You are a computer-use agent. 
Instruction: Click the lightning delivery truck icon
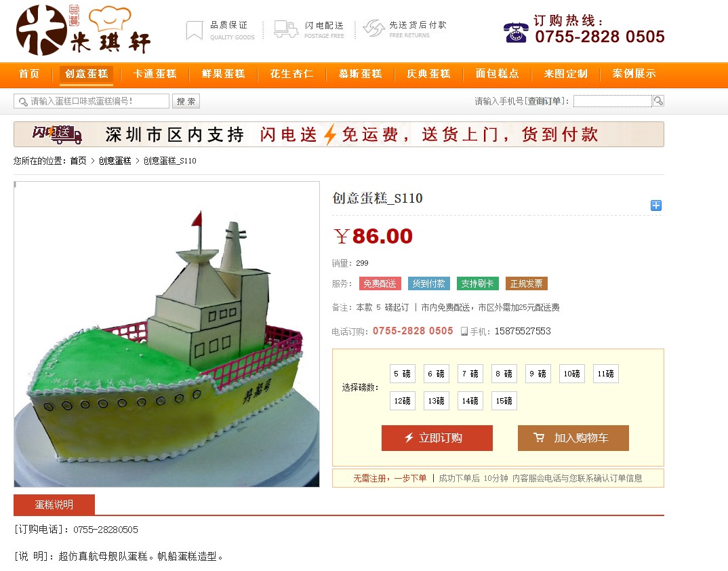pos(285,28)
